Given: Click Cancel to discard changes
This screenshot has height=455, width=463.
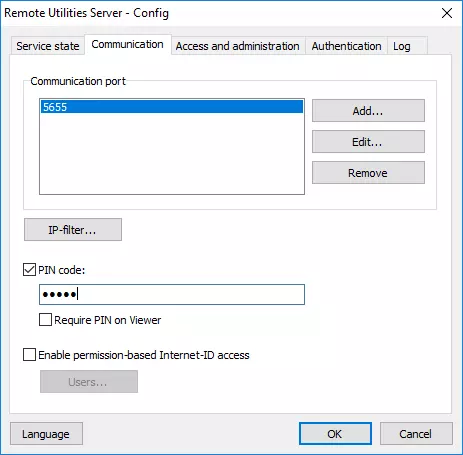Looking at the screenshot, I should point(416,434).
